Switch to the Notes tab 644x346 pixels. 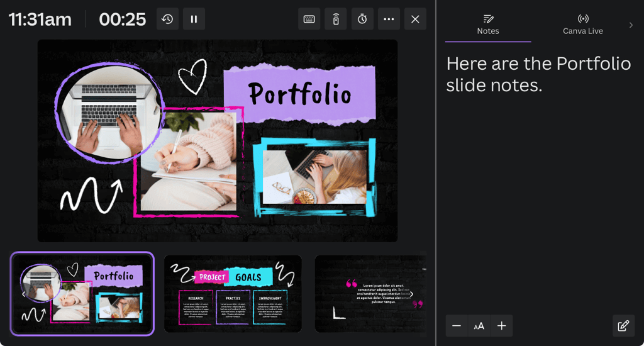(x=488, y=25)
